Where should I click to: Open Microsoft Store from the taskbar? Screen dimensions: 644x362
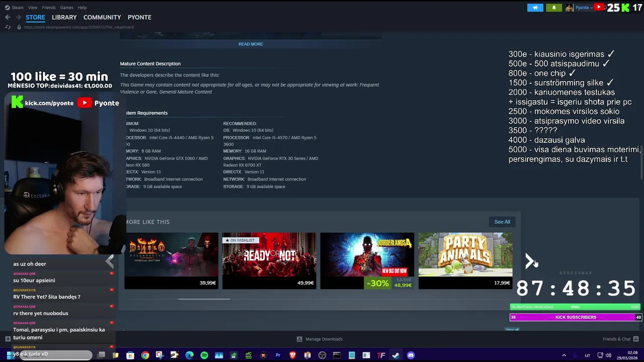point(130,355)
